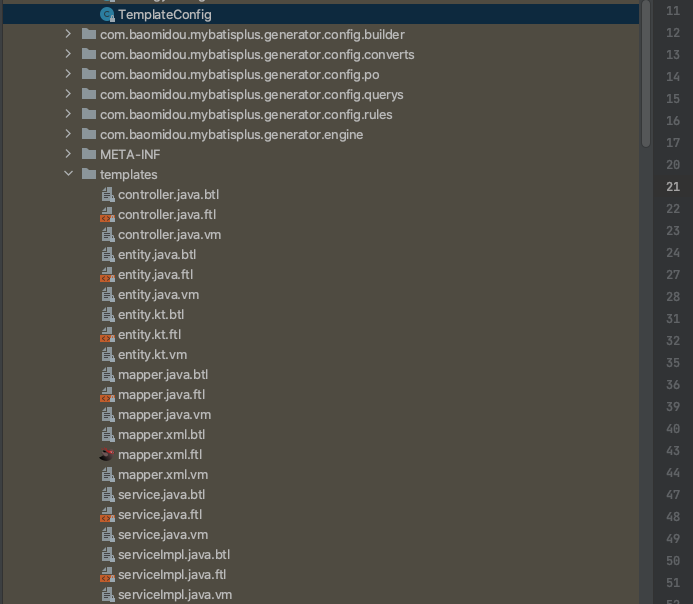Open serviceImpl.java.btl file
Image resolution: width=693 pixels, height=604 pixels.
click(x=174, y=555)
